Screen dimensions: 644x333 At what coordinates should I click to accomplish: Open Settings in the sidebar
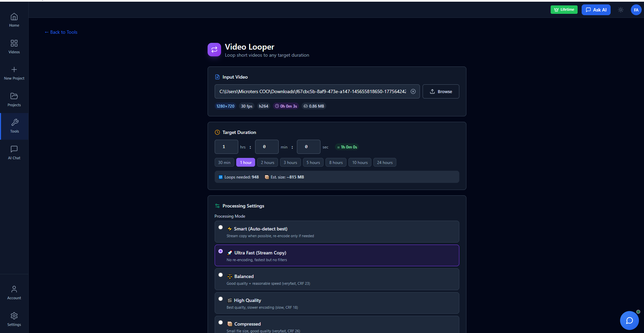pos(14,319)
